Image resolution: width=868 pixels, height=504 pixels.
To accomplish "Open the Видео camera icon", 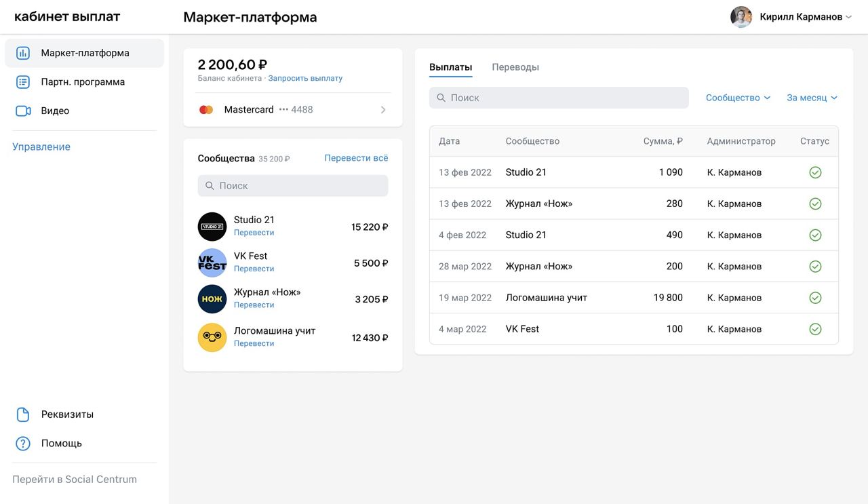I will coord(23,111).
